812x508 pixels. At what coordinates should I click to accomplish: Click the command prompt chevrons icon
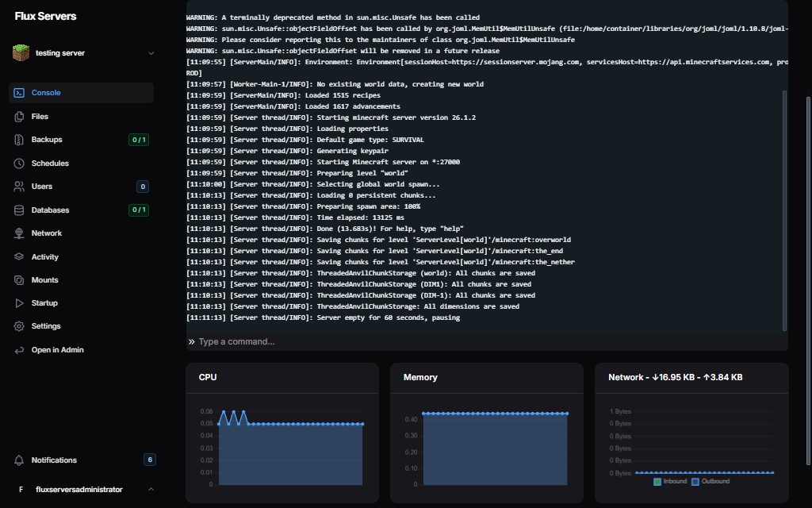click(192, 341)
